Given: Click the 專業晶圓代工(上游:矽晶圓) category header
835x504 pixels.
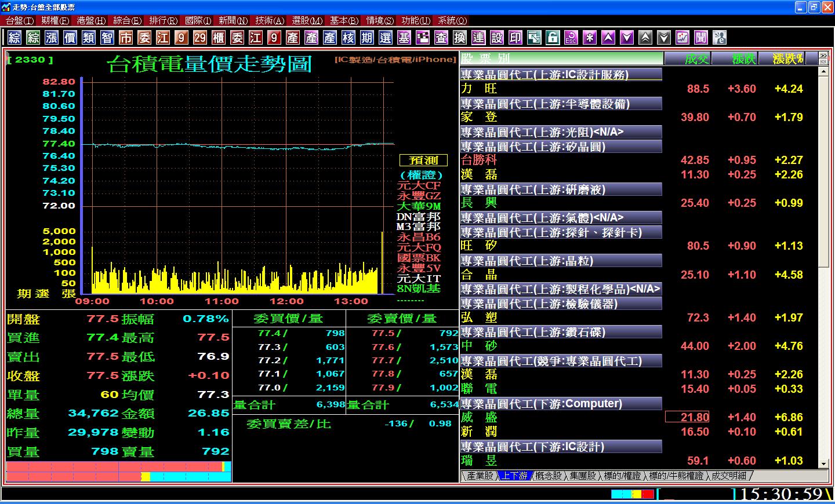Looking at the screenshot, I should click(x=561, y=147).
